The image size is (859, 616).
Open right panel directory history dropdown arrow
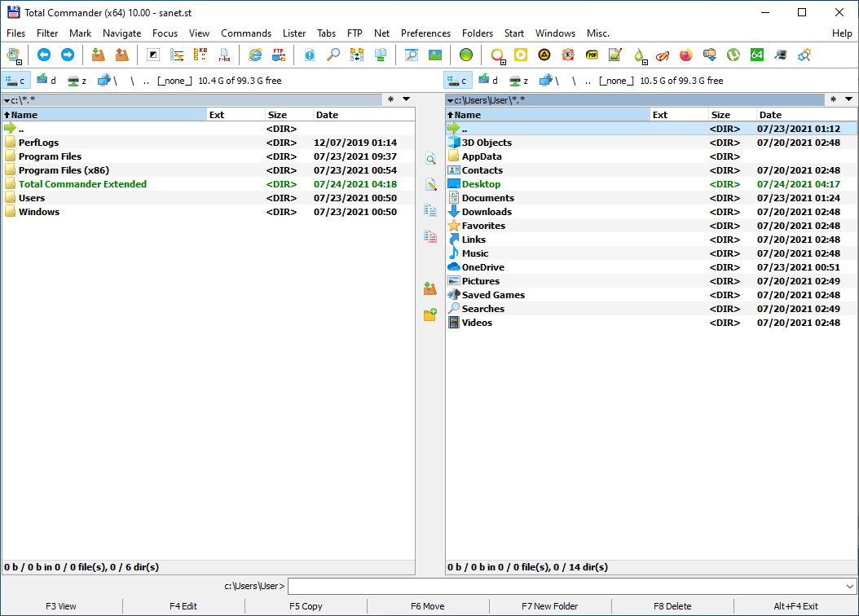[x=848, y=99]
